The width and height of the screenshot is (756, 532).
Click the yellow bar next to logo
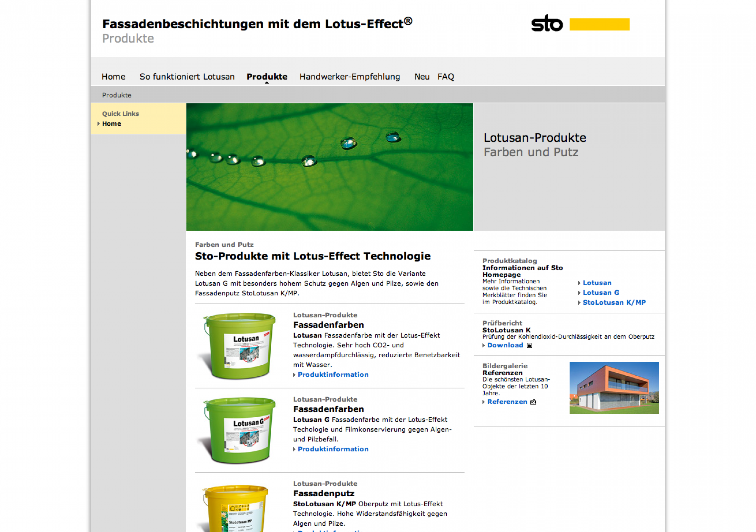599,24
